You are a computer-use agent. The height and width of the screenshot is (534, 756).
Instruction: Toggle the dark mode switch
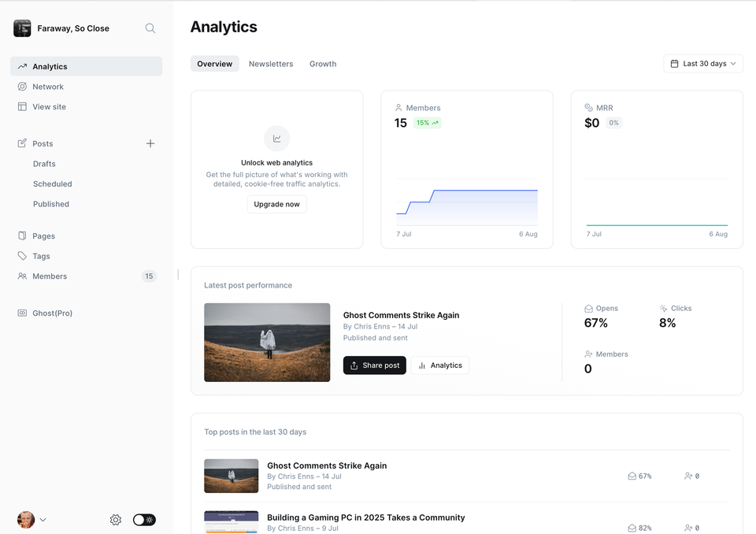coord(144,520)
